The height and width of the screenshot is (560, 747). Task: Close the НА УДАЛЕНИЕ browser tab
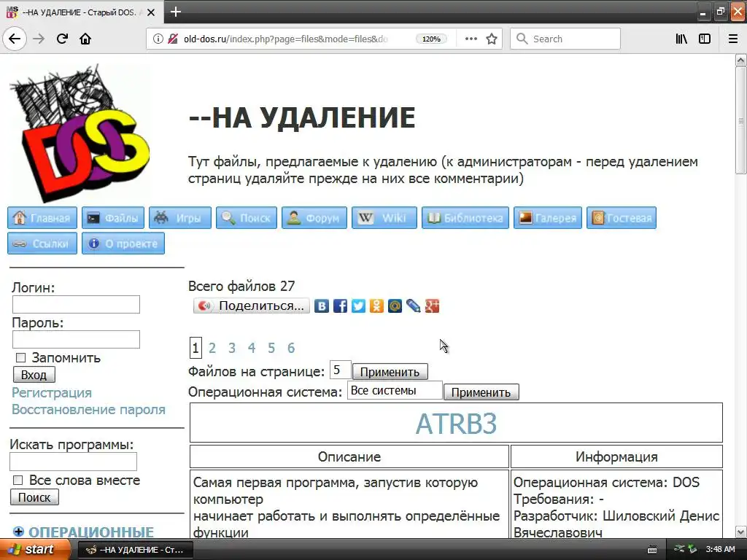tap(151, 12)
